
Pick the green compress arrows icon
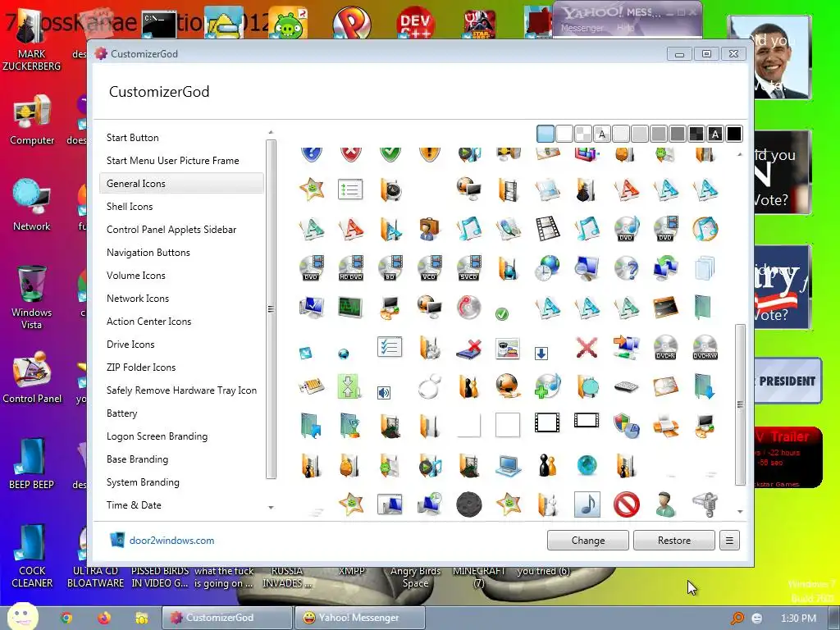[349, 387]
